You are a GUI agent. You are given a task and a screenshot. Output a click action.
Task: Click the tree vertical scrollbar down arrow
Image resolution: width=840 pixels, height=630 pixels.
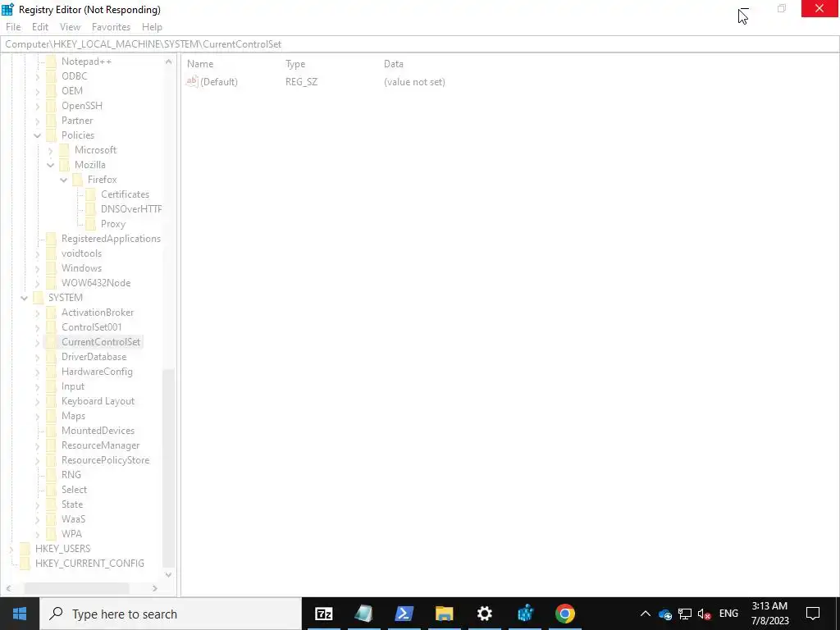point(169,575)
